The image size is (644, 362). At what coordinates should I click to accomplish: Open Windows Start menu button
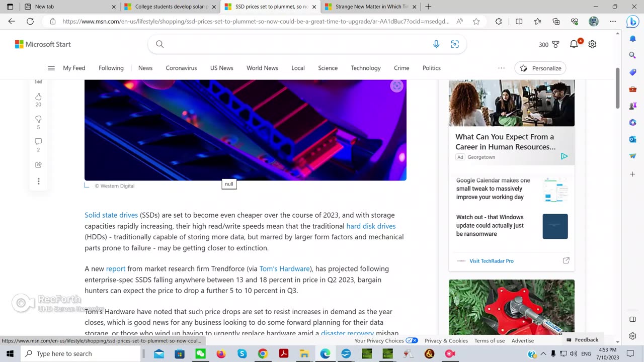10,353
